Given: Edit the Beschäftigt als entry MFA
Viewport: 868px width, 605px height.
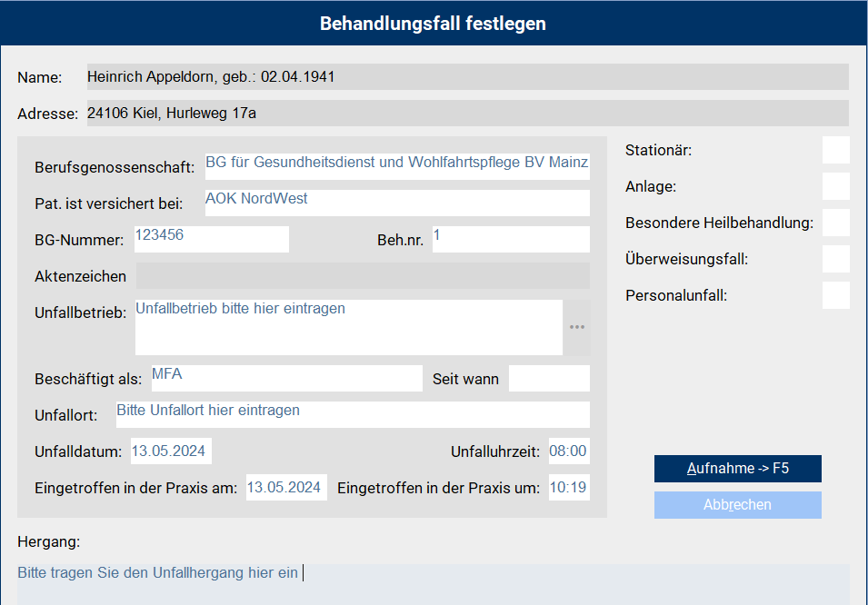Looking at the screenshot, I should 286,378.
